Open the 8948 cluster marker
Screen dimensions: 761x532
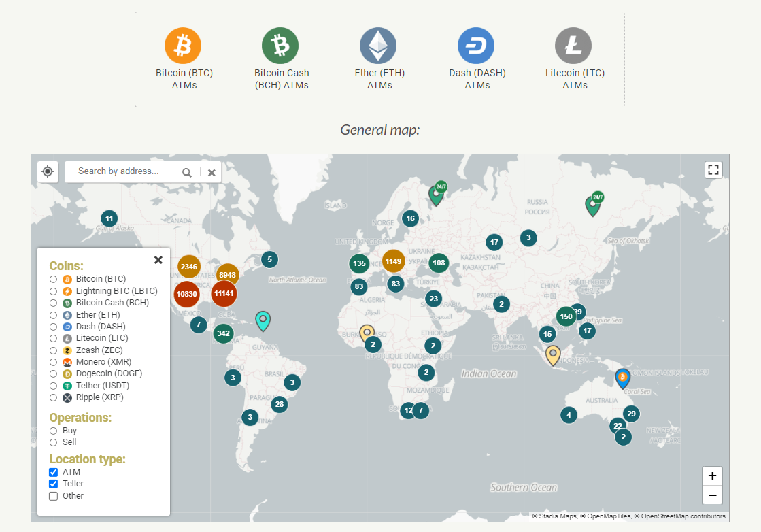click(227, 275)
